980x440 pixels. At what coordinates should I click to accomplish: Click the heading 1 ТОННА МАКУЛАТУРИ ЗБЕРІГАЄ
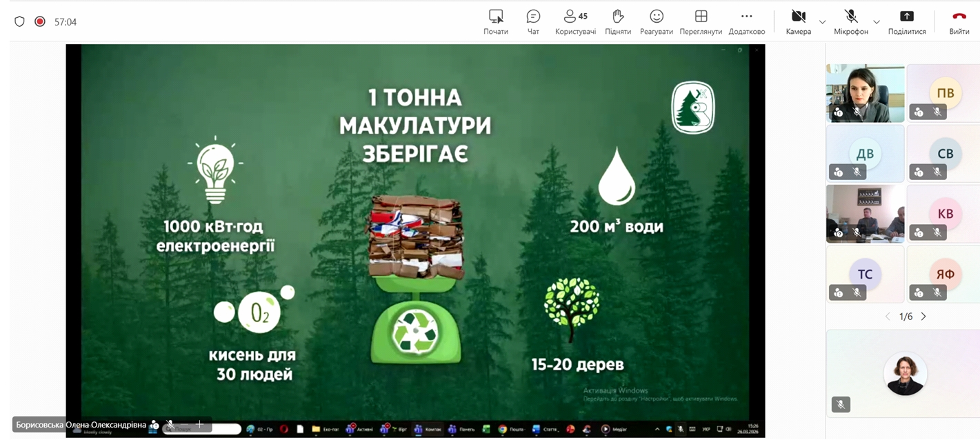click(414, 126)
